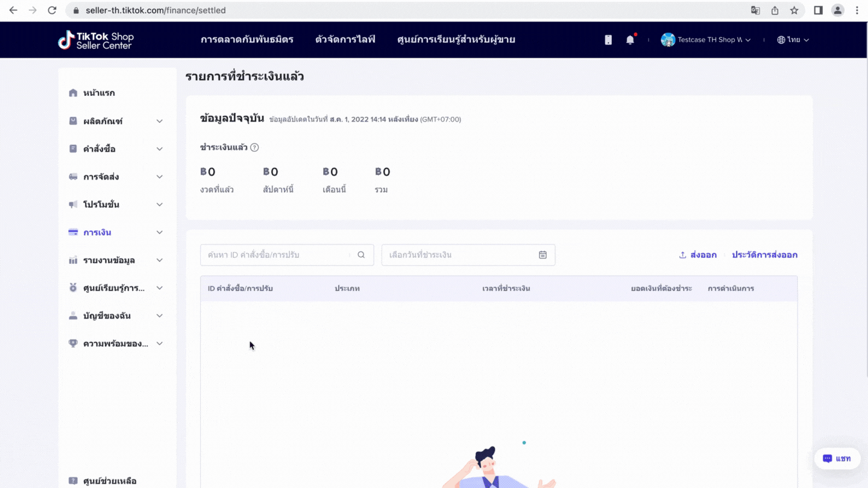Click the ผลิตภัณฑ์ products icon in sidebar
The image size is (868, 488).
pos(73,121)
